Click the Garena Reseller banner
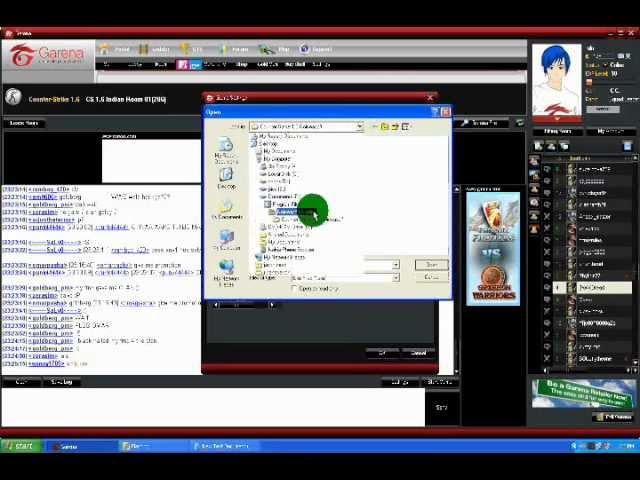 click(x=584, y=393)
